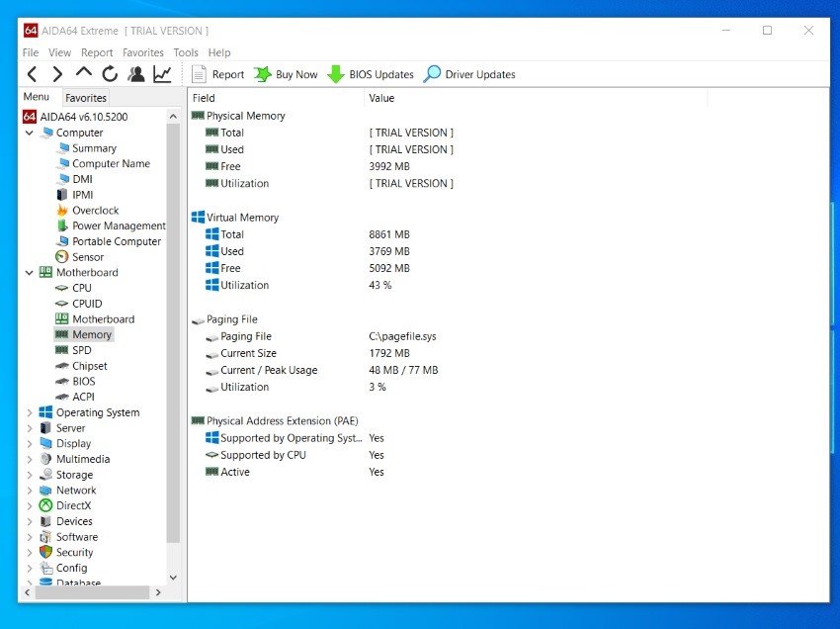Screen dimensions: 840x629
Task: Select the Chipset tree item
Action: click(x=90, y=366)
